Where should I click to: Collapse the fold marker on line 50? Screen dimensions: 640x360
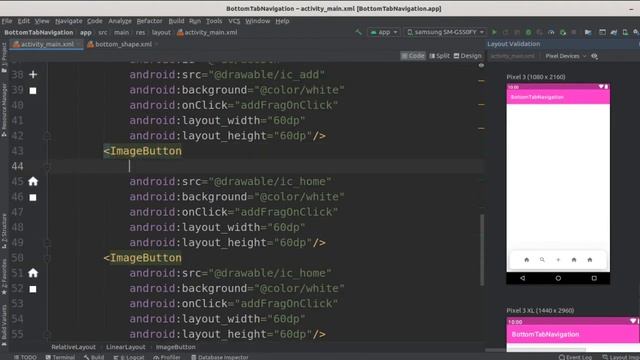pyautogui.click(x=47, y=258)
